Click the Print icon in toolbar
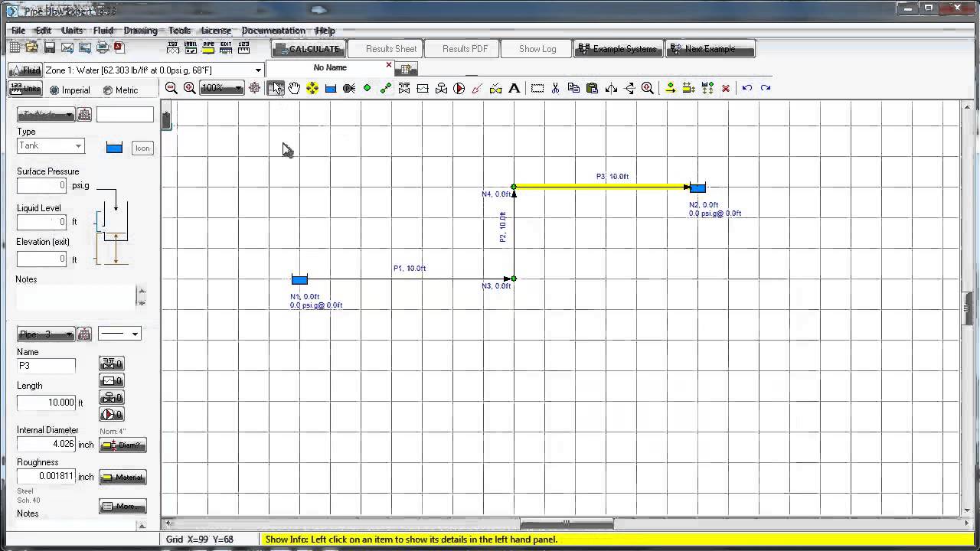Screen dimensions: 980x551 click(x=102, y=47)
